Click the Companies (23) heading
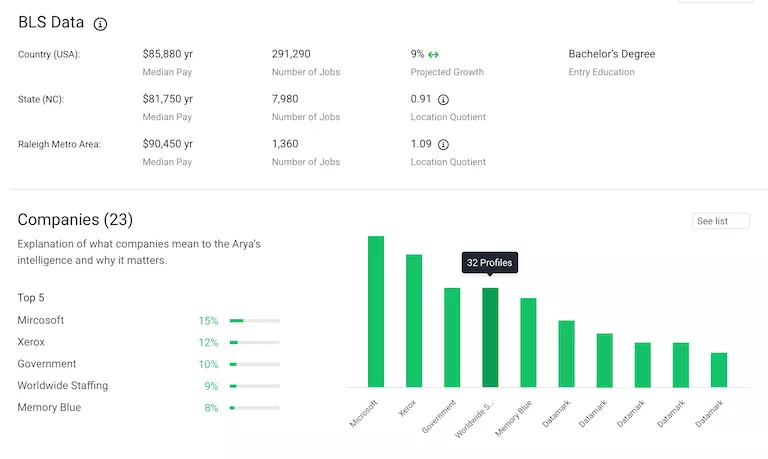 75,220
